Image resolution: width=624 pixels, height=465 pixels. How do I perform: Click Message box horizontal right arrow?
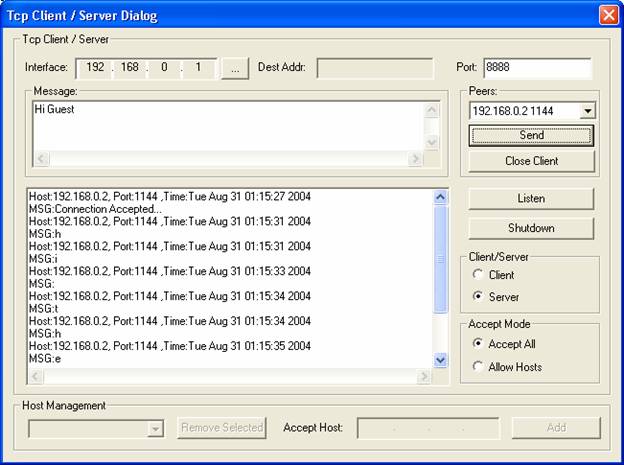click(x=415, y=159)
